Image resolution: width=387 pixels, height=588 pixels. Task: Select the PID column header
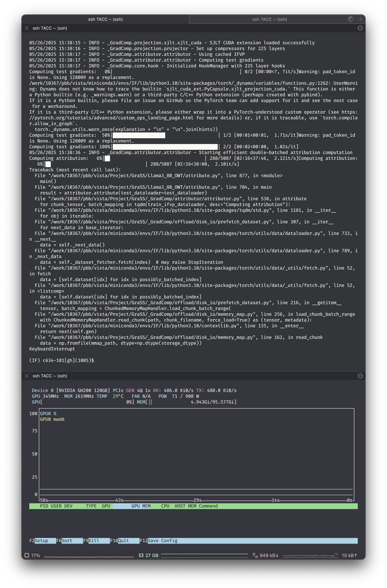click(44, 506)
